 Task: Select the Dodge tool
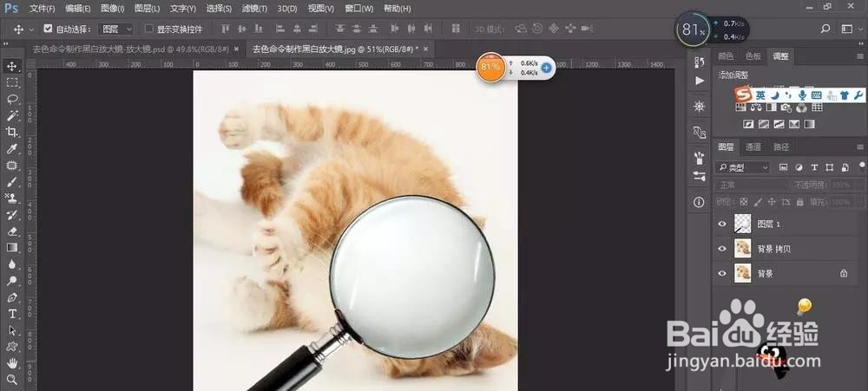(x=11, y=281)
